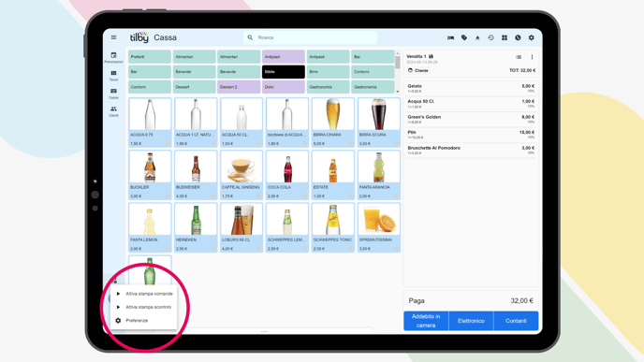This screenshot has width=644, height=362.
Task: Select the purple Dessert 2 category tile
Action: point(239,87)
